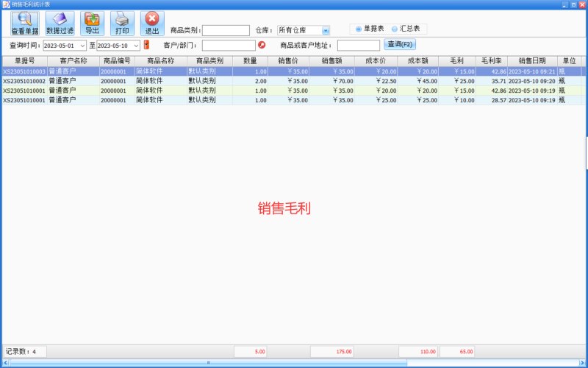
Task: Sort by the 毛利 column header
Action: (457, 61)
